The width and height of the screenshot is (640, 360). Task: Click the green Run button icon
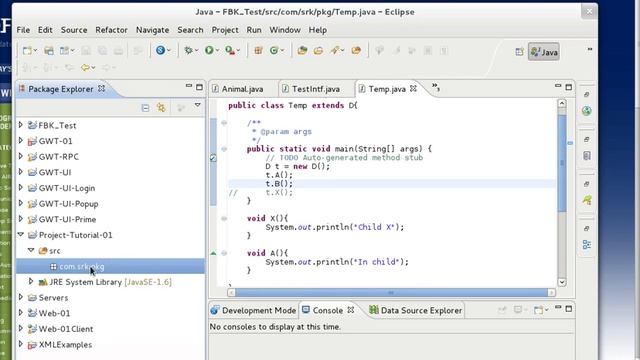(x=209, y=50)
